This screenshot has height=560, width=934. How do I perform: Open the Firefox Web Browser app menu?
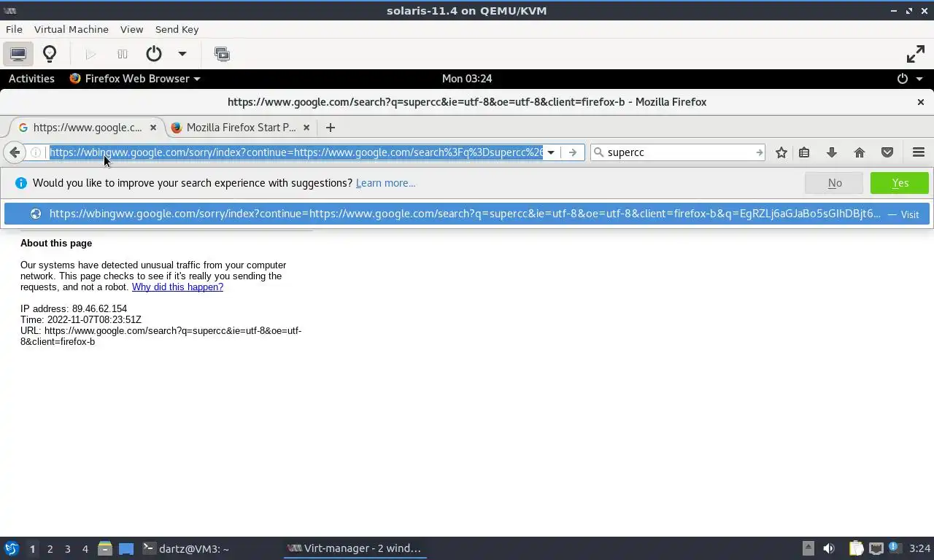point(135,79)
